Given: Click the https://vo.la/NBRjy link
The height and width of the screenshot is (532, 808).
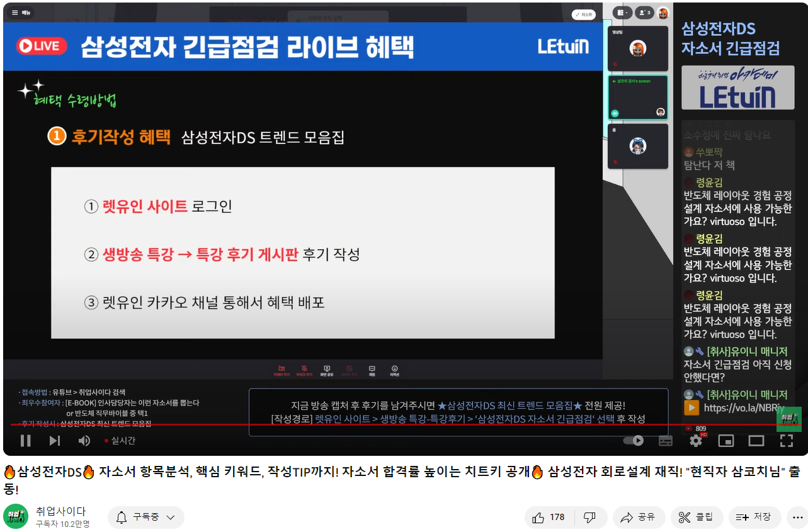Looking at the screenshot, I should click(x=743, y=407).
